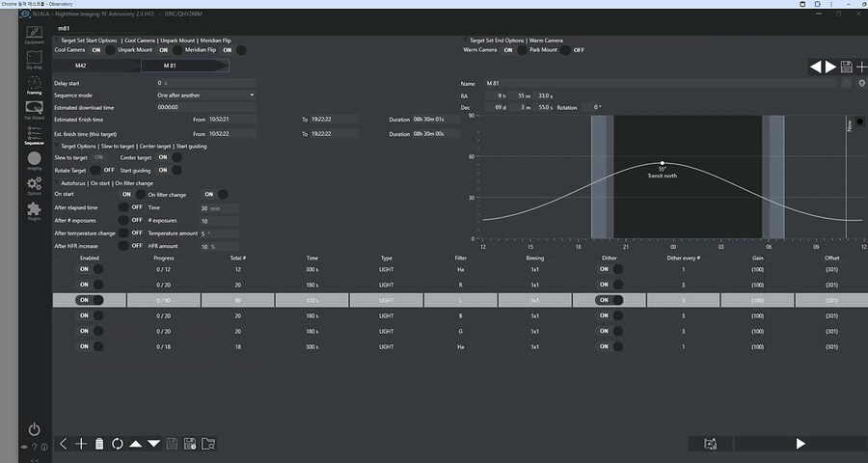Viewport: 868px width, 463px height.
Task: Click the Delay start input field
Action: (x=205, y=84)
